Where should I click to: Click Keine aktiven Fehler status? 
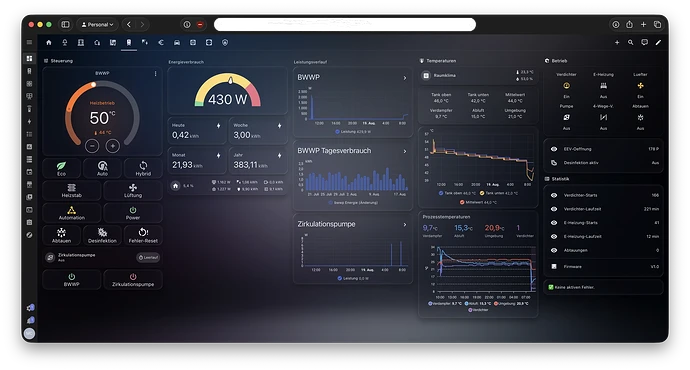point(603,287)
